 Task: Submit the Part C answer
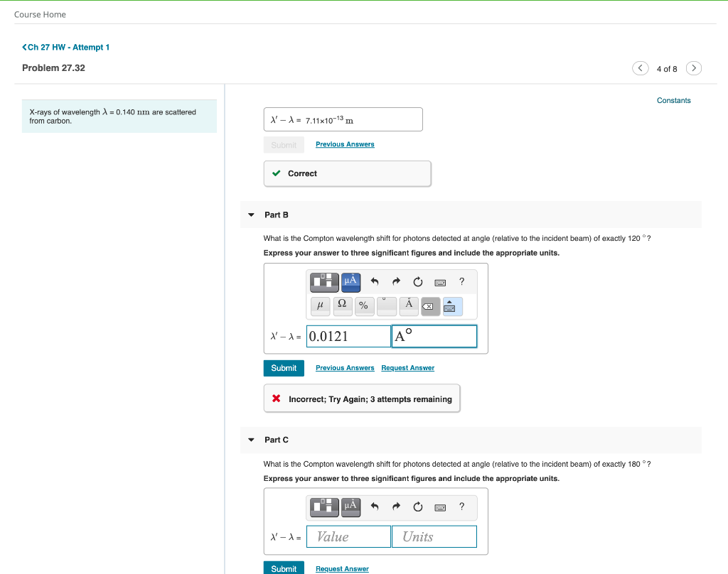pyautogui.click(x=284, y=568)
